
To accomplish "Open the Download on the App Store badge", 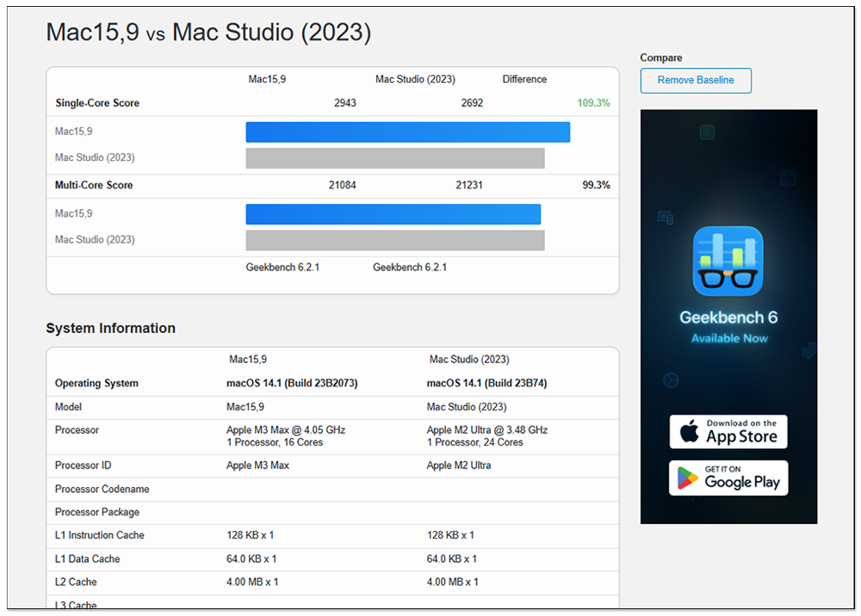I will pos(728,432).
